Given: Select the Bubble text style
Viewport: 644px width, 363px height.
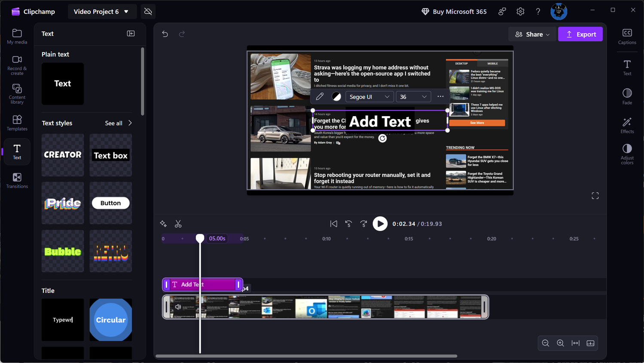Looking at the screenshot, I should click(x=63, y=251).
